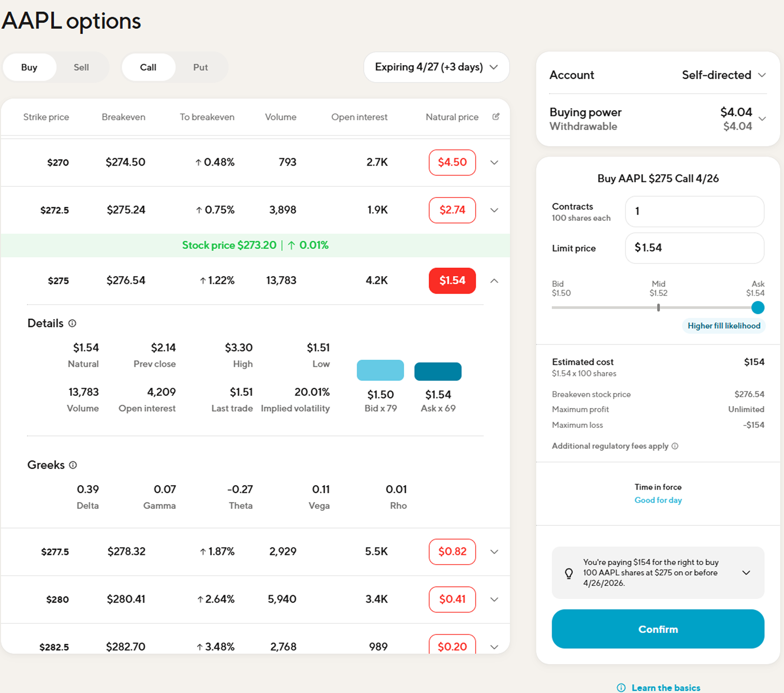This screenshot has height=693, width=784.
Task: Click the Estimated cost $154 value
Action: (754, 362)
